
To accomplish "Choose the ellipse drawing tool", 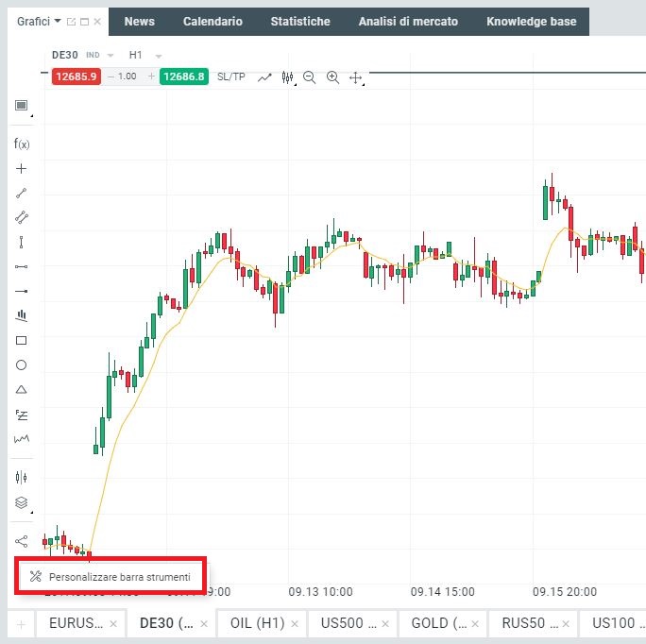I will [x=22, y=364].
